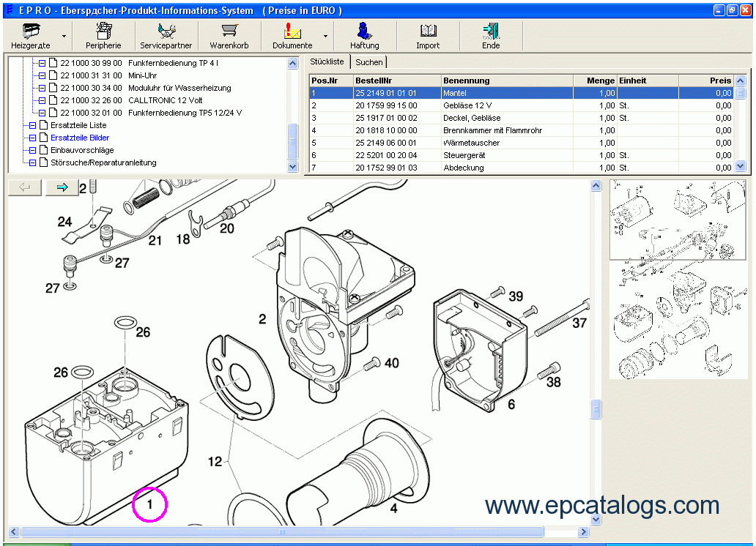Click document icon beside CALLTRONIC 12 Volt

(53, 100)
